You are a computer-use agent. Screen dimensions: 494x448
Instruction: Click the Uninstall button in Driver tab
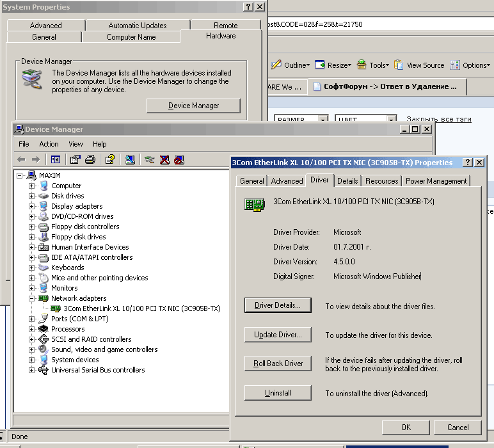(x=278, y=393)
